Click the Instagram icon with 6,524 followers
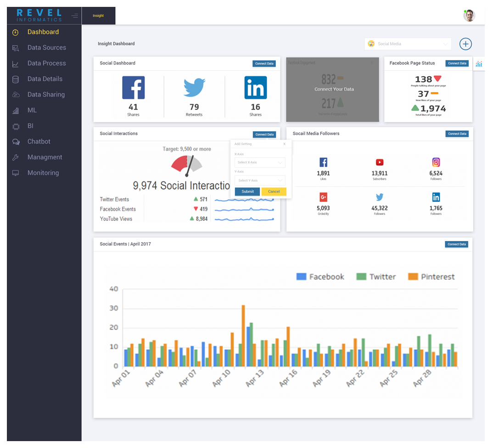Viewport: 492px width, 448px height. [x=436, y=162]
